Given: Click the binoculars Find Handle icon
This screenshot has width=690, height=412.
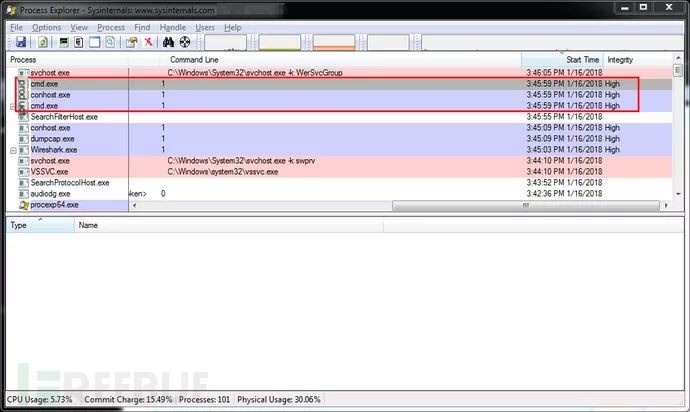Looking at the screenshot, I should coord(168,42).
